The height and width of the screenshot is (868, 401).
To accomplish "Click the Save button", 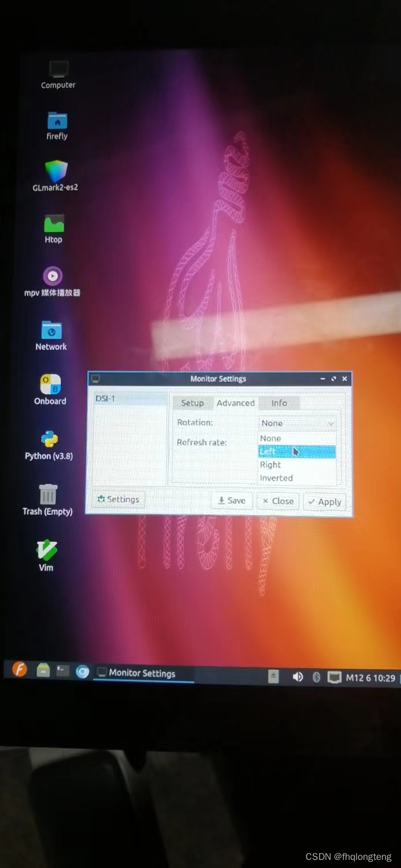I will click(232, 501).
